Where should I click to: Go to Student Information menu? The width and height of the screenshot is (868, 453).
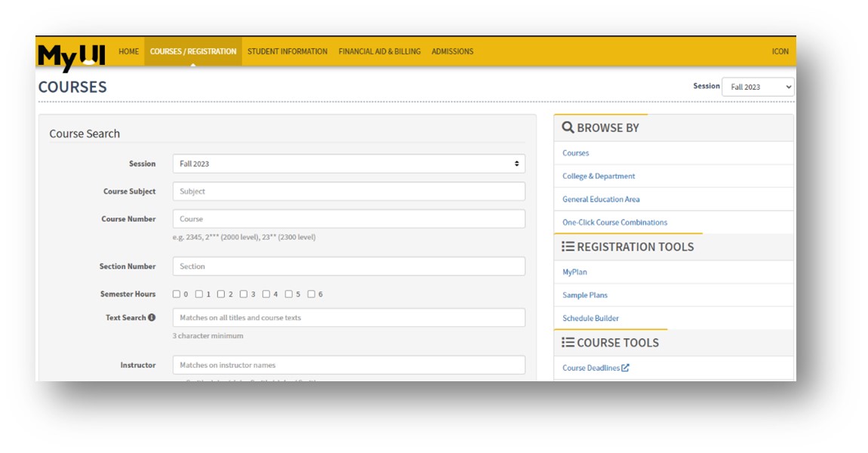(288, 51)
